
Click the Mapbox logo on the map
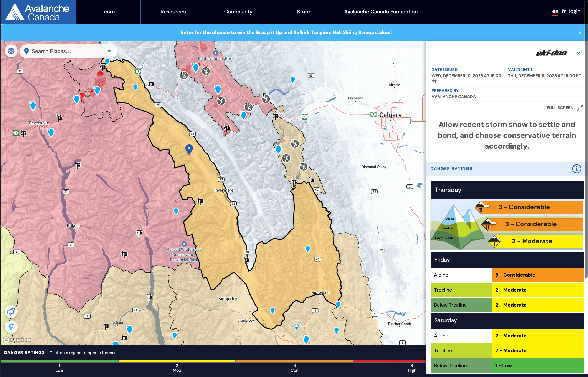17,340
